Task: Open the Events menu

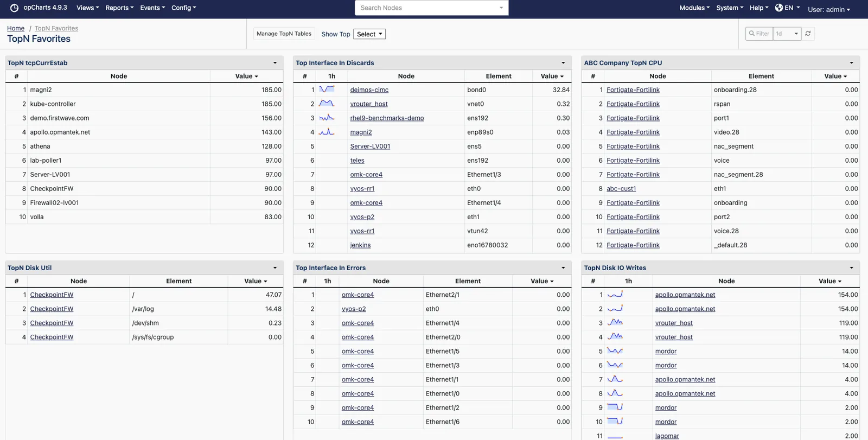Action: 152,8
